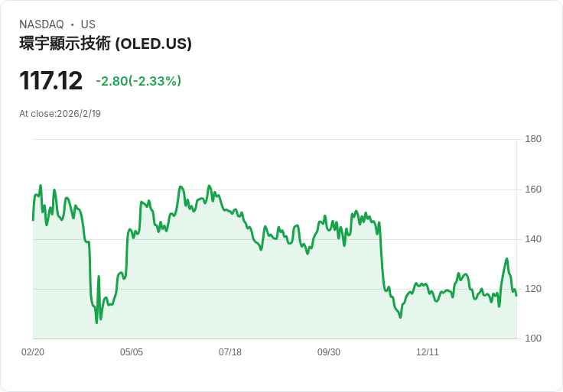Click the 117.12 closing price

[x=50, y=81]
